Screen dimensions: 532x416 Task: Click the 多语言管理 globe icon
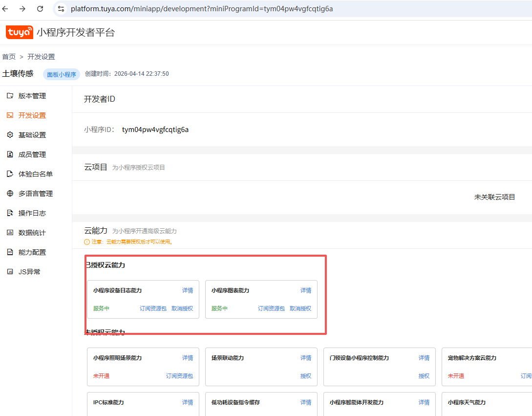(10, 194)
